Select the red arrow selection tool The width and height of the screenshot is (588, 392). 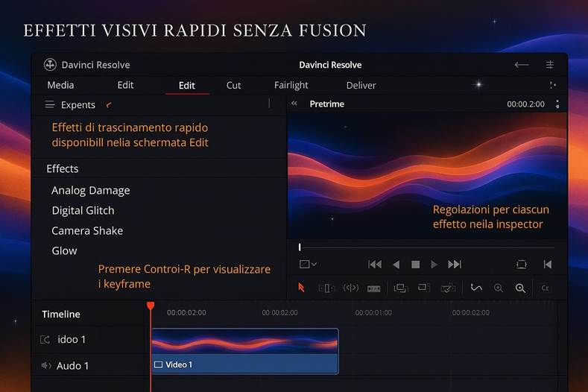click(301, 288)
